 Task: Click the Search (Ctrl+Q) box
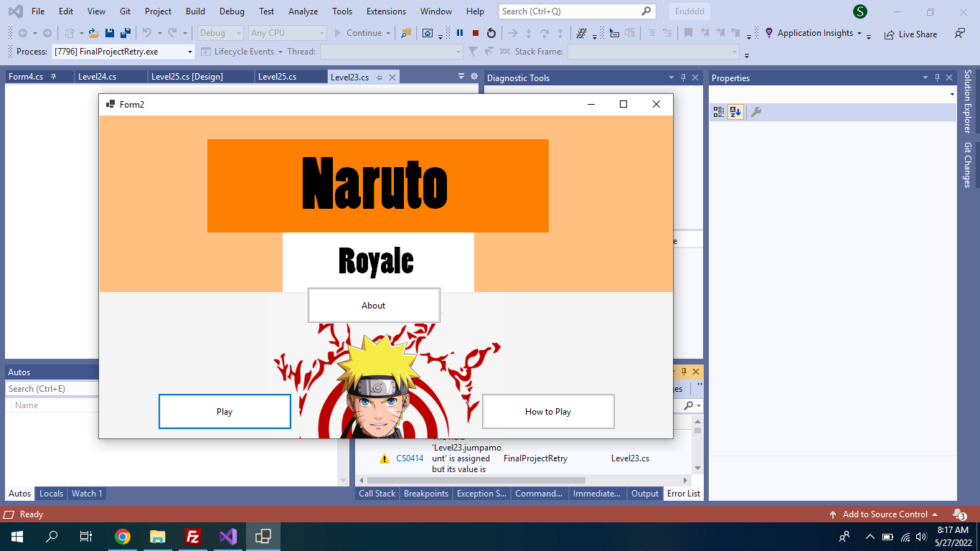click(577, 11)
